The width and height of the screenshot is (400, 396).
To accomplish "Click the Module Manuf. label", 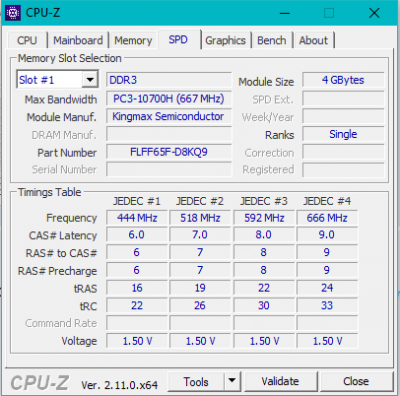I will click(x=62, y=117).
